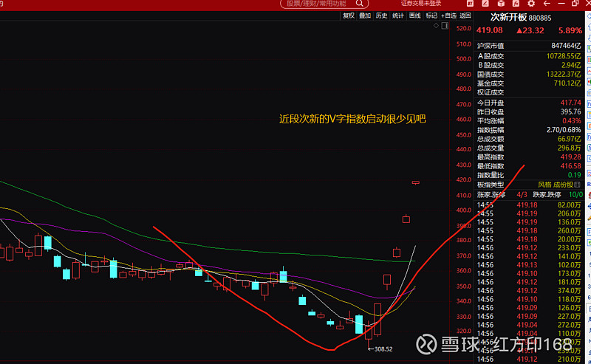The height and width of the screenshot is (364, 591).
Task: Click the 最高指数 value 419.28
Action: tap(571, 157)
